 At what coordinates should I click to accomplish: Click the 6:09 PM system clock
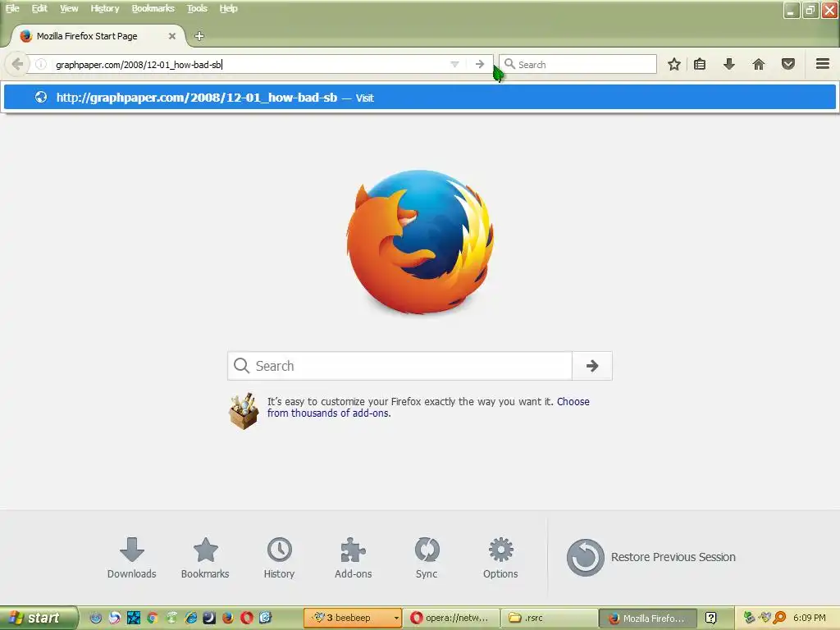coord(810,618)
